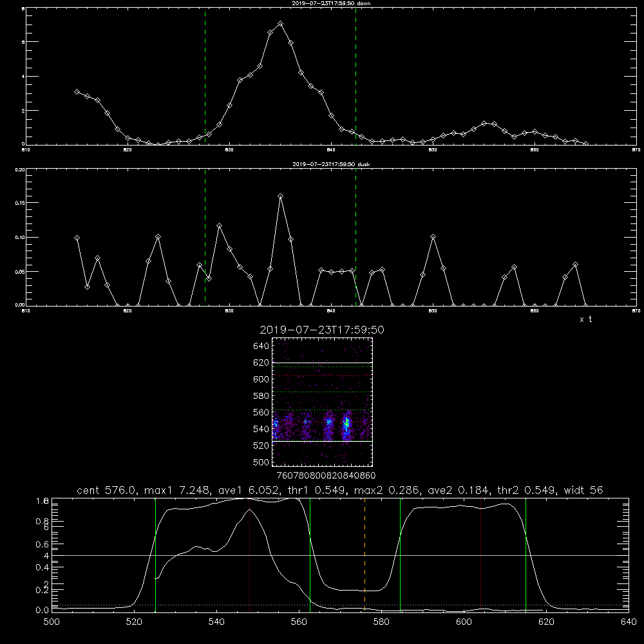Click the heatmap x-axis labels '760780800820840860'
Viewport: 644px width, 644px height.
pos(326,476)
